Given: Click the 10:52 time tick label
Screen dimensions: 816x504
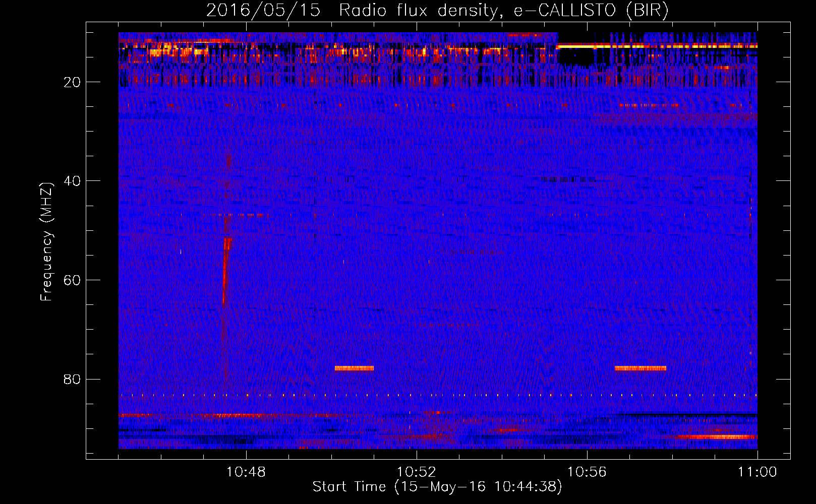Looking at the screenshot, I should (417, 472).
